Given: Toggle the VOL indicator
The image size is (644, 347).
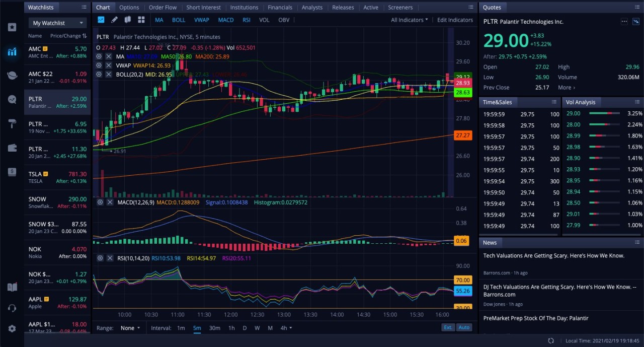Looking at the screenshot, I should [264, 20].
